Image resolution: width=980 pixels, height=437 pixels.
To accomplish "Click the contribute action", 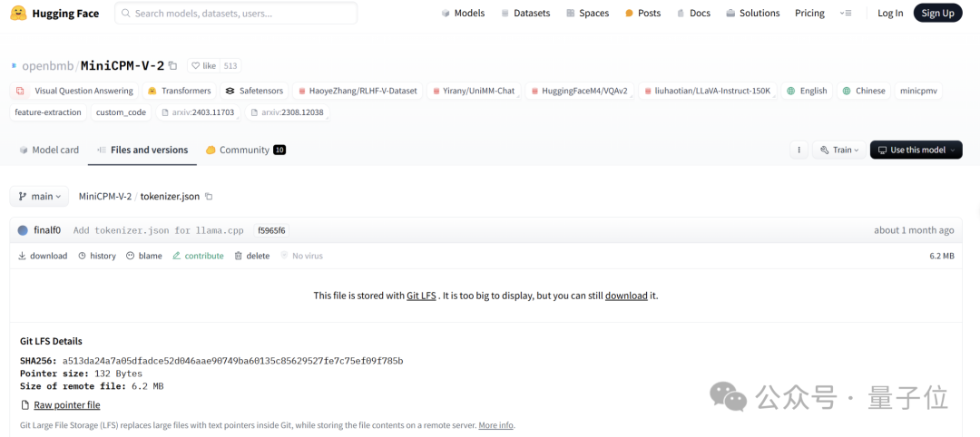I will [x=198, y=256].
